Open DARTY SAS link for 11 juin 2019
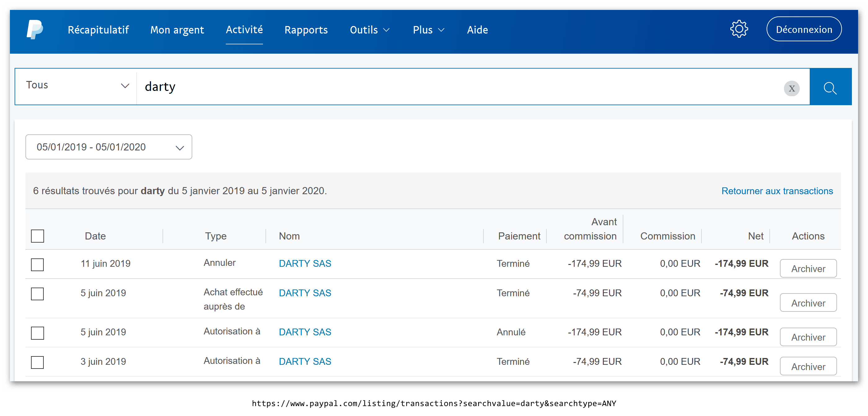868x416 pixels. 305,263
